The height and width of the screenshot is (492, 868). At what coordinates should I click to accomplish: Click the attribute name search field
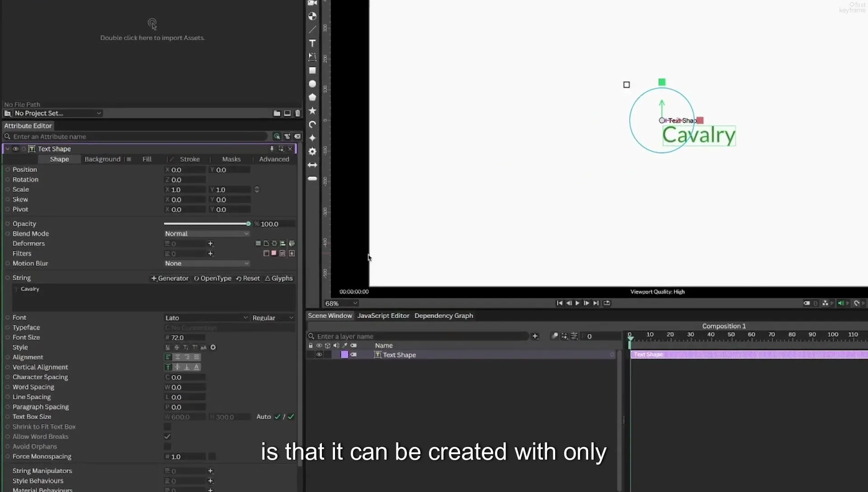(x=136, y=136)
